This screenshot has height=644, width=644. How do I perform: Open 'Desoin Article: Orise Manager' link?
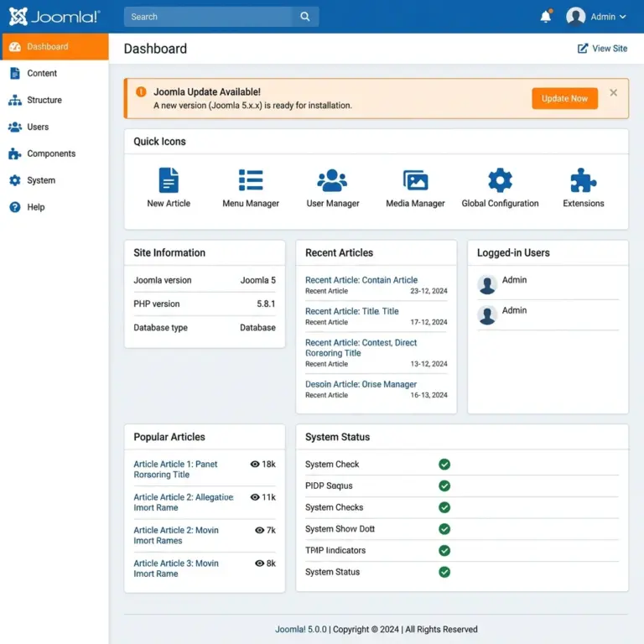click(361, 384)
